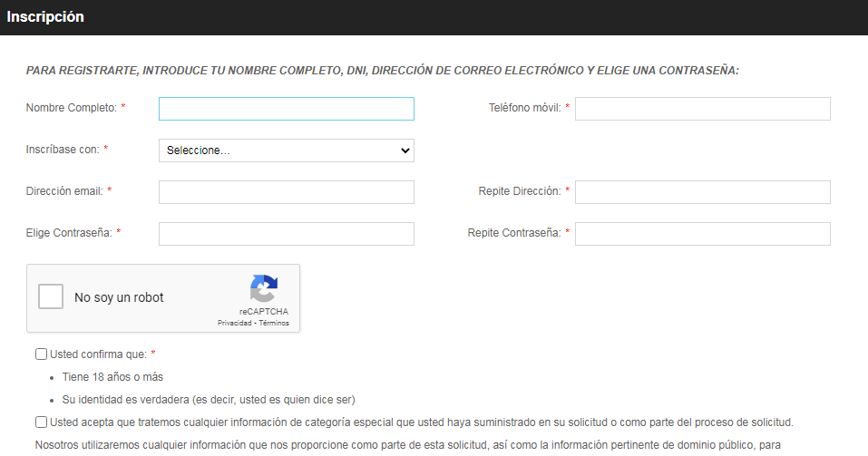868x456 pixels.
Task: Focus the Teléfono móvil input box
Action: coord(702,109)
